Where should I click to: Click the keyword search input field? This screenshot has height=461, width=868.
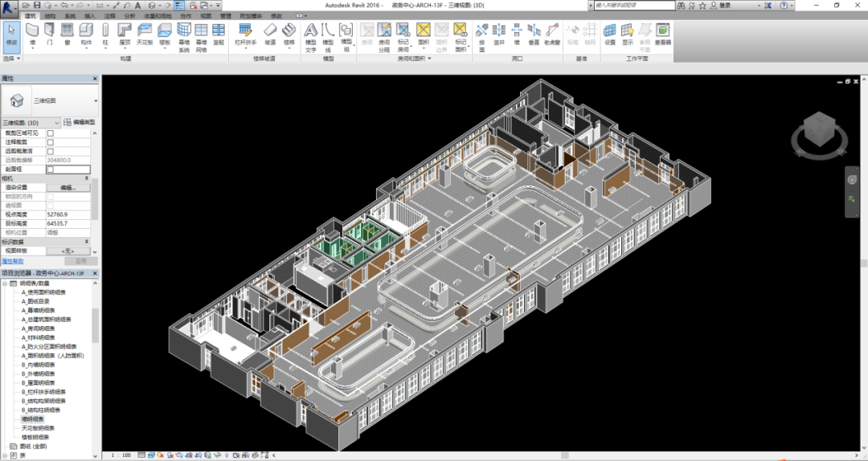[634, 5]
